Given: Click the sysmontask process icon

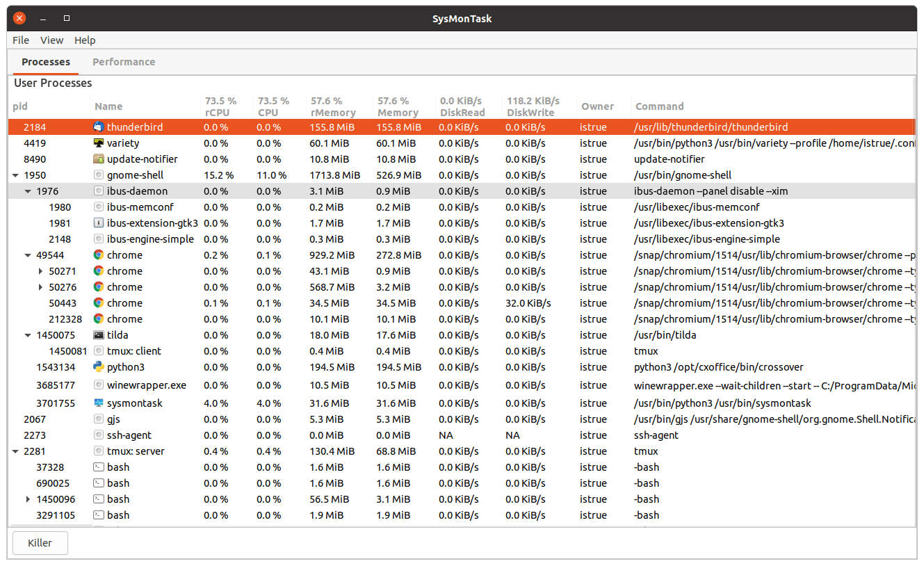Looking at the screenshot, I should 99,403.
